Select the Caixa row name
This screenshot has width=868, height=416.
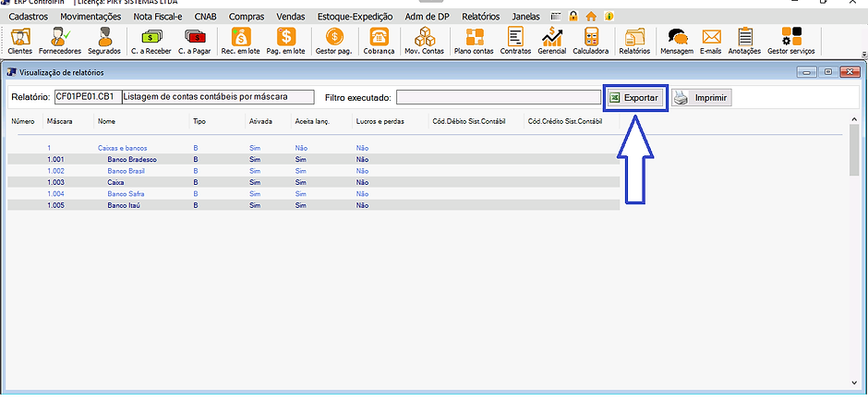pyautogui.click(x=115, y=182)
